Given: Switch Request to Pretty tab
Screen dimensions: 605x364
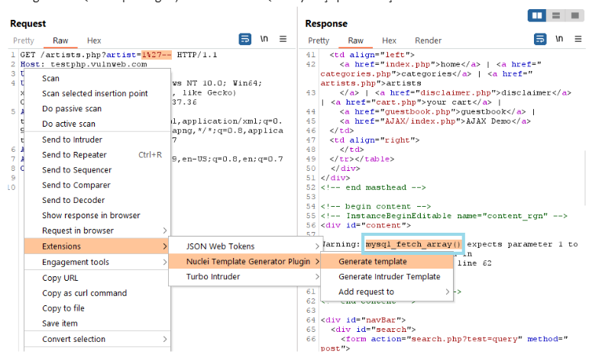Looking at the screenshot, I should 24,40.
